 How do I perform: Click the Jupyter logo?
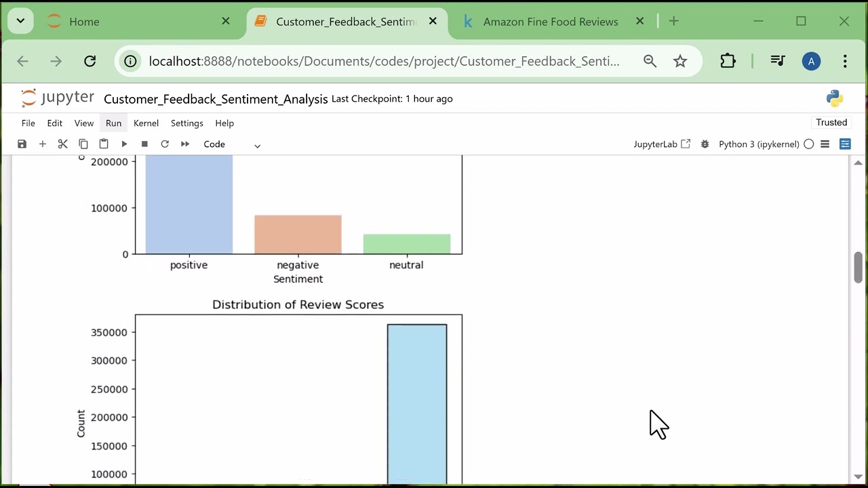pos(58,98)
